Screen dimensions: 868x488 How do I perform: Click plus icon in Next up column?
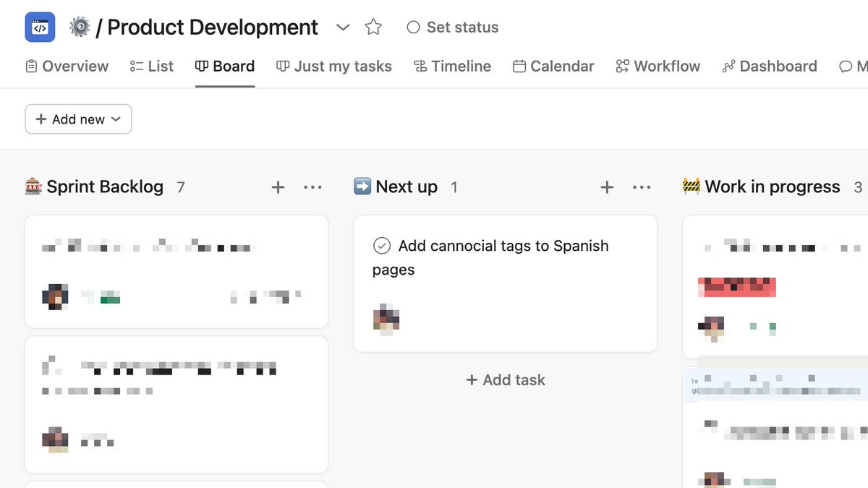(607, 187)
